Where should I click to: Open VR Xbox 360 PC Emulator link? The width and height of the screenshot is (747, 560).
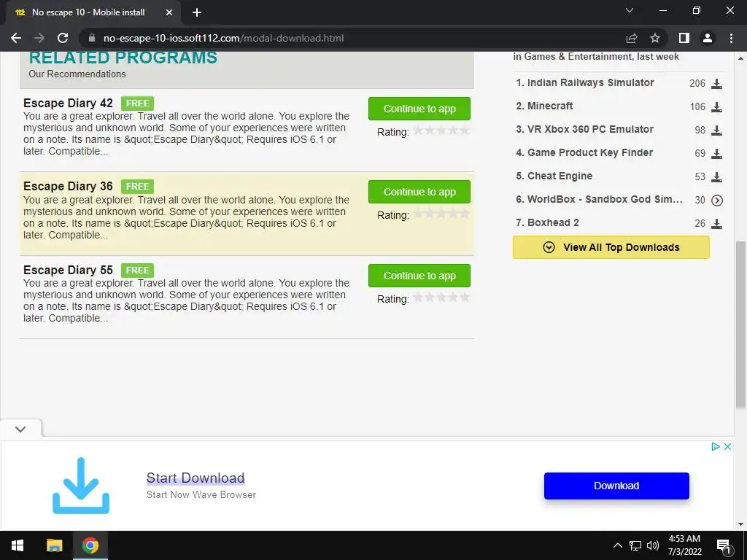(x=589, y=130)
